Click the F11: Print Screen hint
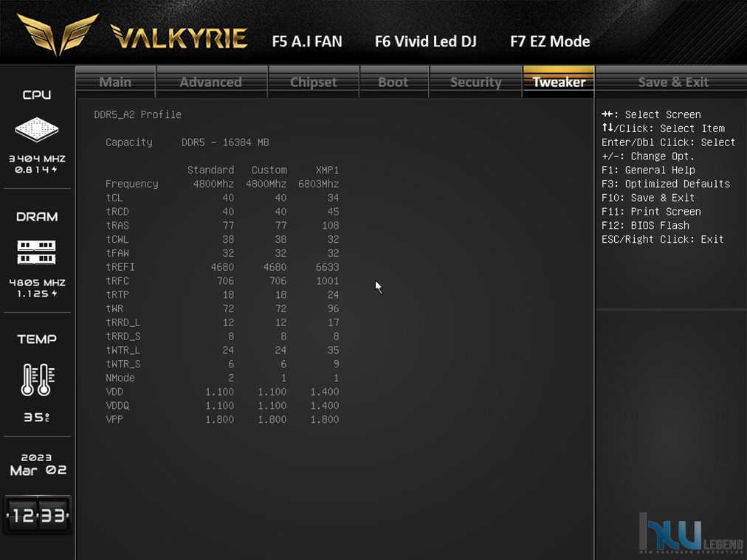Viewport: 747px width, 560px height. (651, 212)
